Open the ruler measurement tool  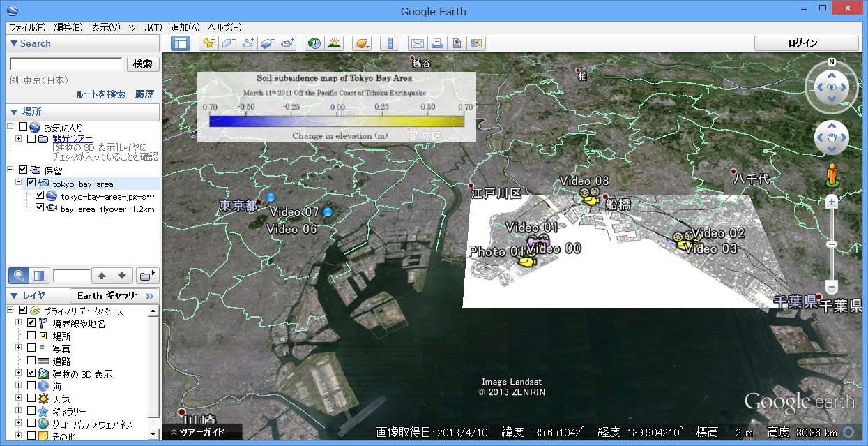coord(388,43)
